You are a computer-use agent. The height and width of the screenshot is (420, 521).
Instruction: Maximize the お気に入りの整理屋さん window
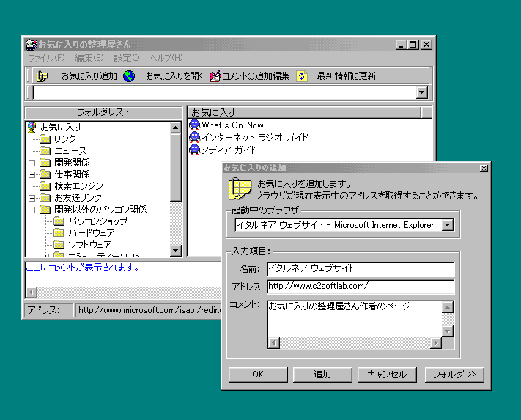413,44
